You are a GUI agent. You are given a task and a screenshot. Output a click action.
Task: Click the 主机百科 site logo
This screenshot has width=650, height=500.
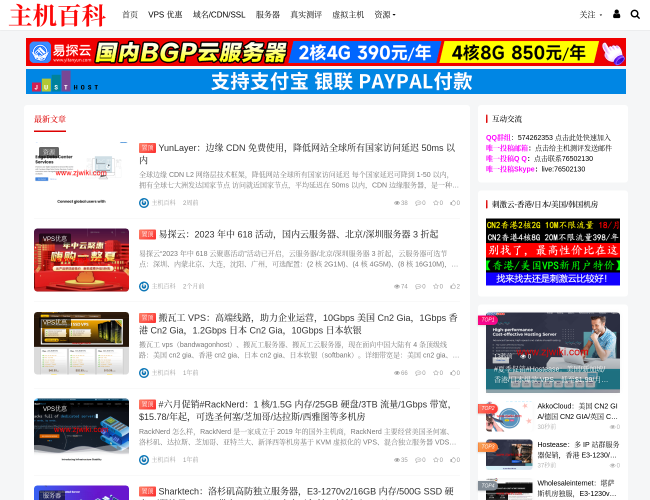pos(57,15)
